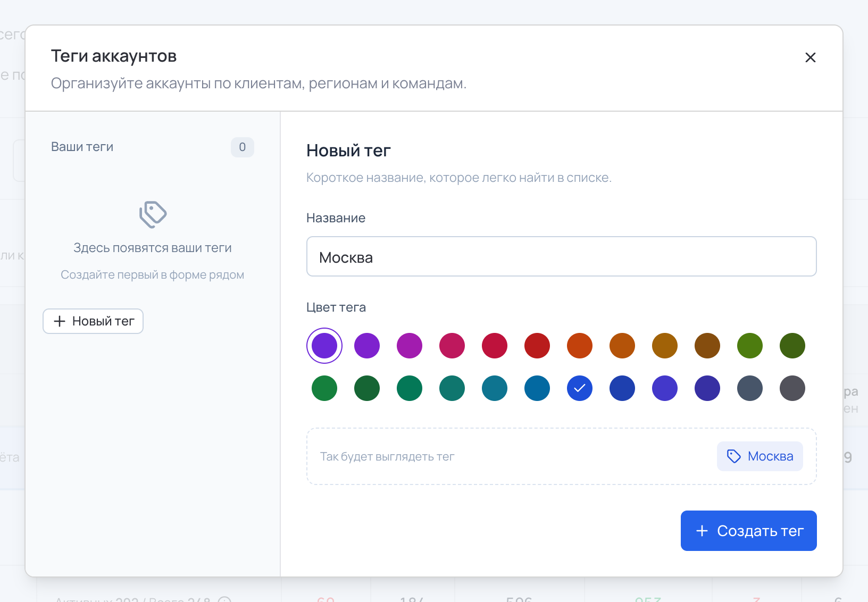Choose the dark forest green swatch
Image resolution: width=868 pixels, height=602 pixels.
[x=367, y=388]
